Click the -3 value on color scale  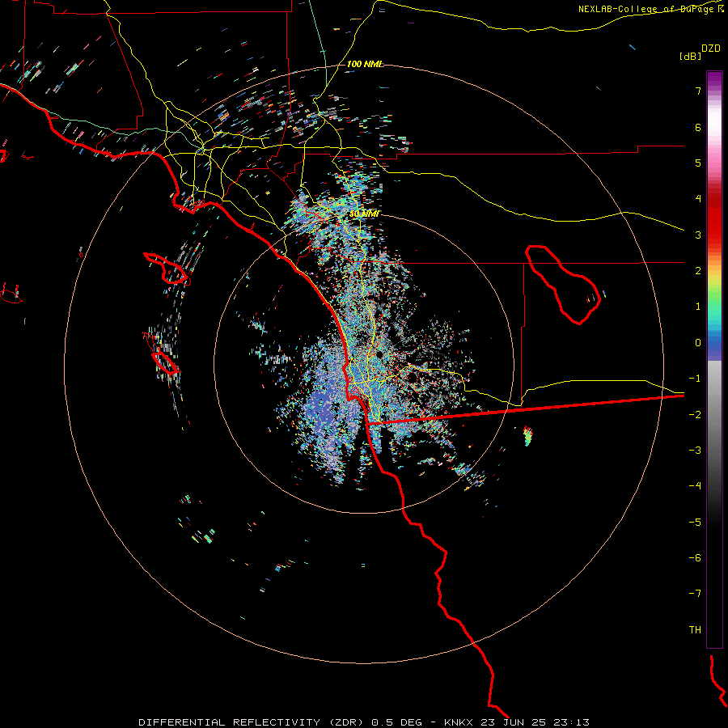[x=695, y=451]
